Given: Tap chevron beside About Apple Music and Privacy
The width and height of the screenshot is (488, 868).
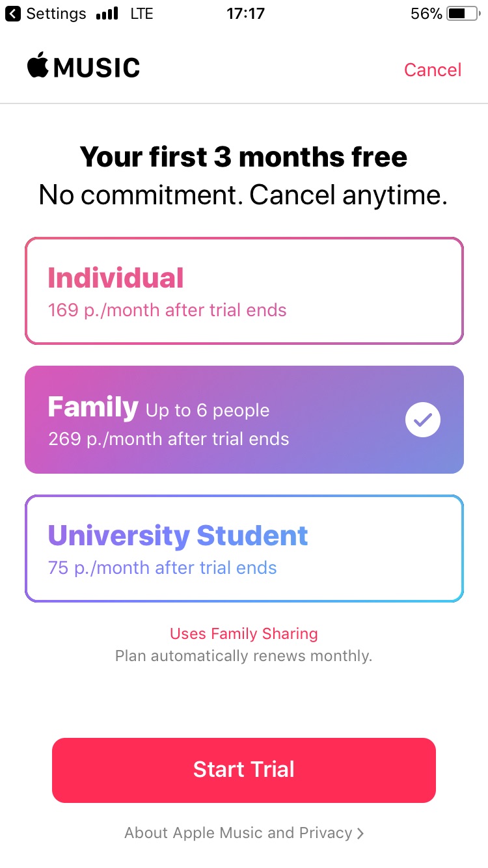Looking at the screenshot, I should 360,834.
